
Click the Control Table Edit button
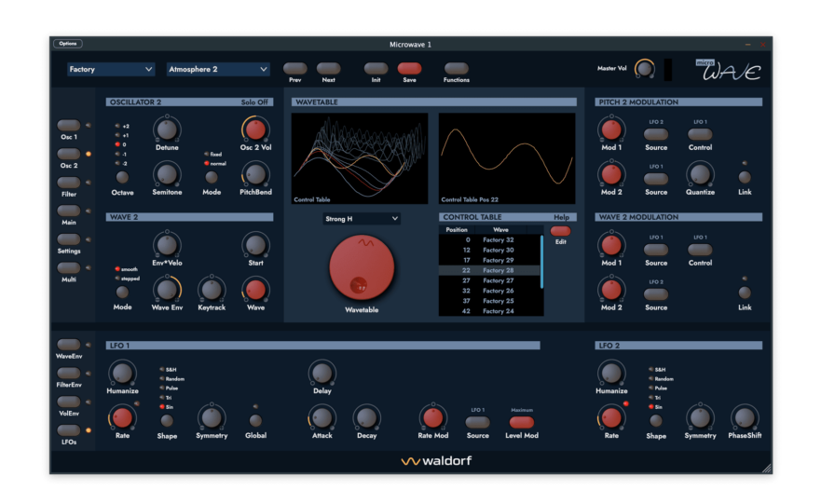tap(560, 231)
